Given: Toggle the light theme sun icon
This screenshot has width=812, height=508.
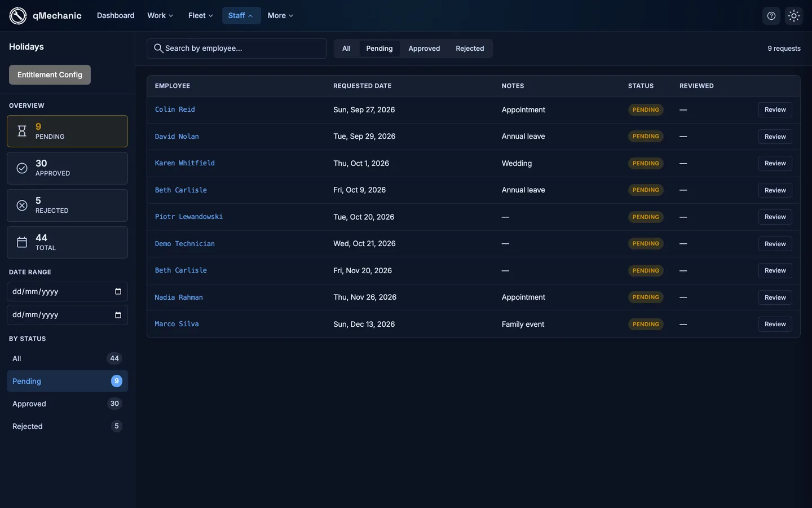Looking at the screenshot, I should 794,16.
